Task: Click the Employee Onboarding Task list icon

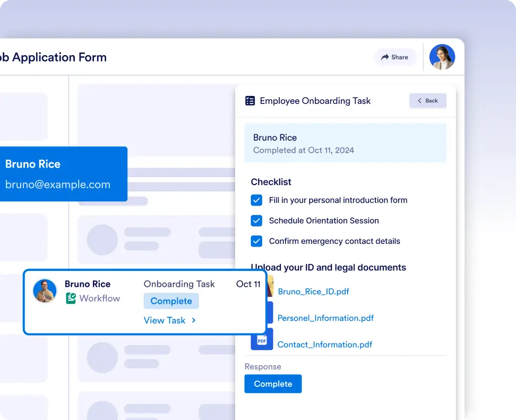Action: 250,101
